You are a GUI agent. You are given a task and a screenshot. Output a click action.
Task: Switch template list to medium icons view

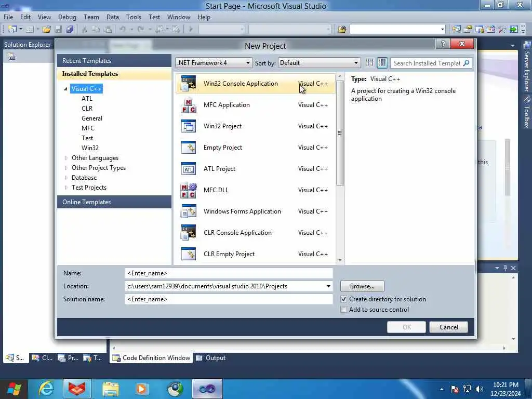pos(382,63)
